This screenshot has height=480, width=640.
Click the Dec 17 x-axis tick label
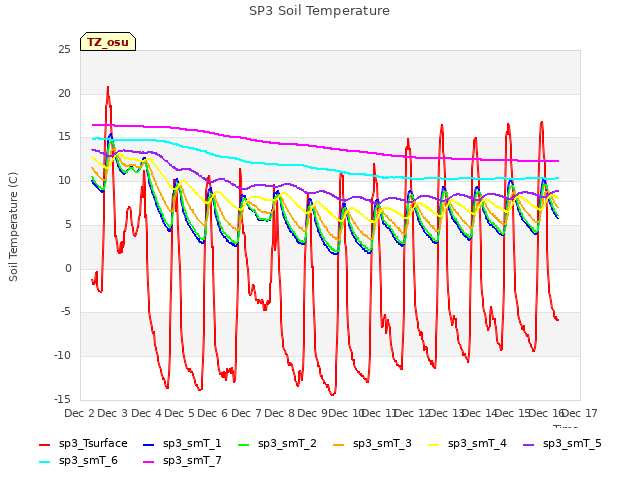click(580, 413)
